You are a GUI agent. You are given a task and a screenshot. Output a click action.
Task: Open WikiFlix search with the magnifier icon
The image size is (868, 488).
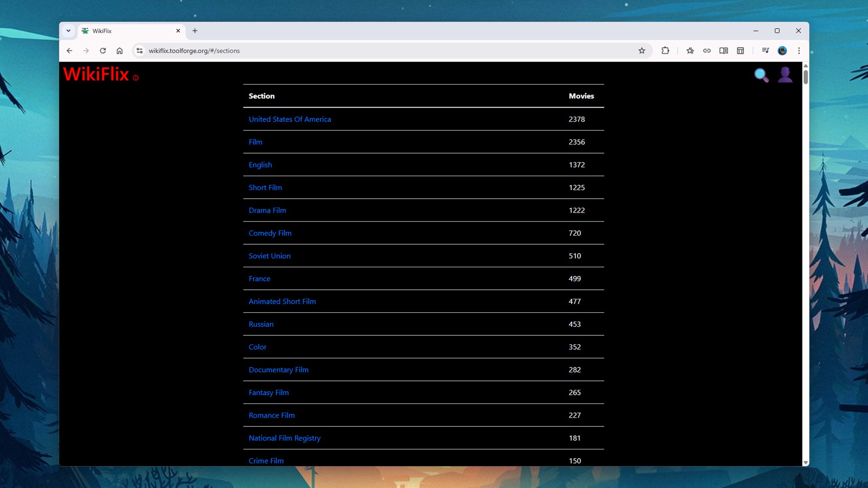coord(761,74)
